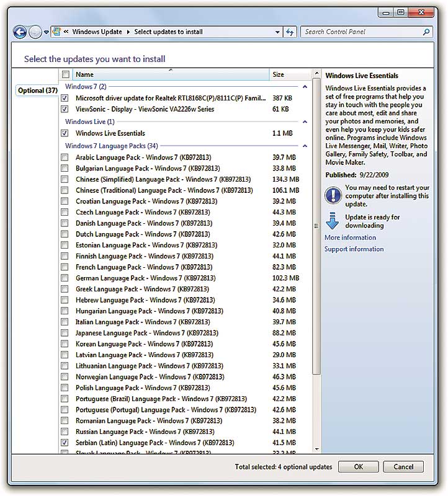Check Korean Language Pack
Image resolution: width=448 pixels, height=496 pixels.
(x=65, y=344)
